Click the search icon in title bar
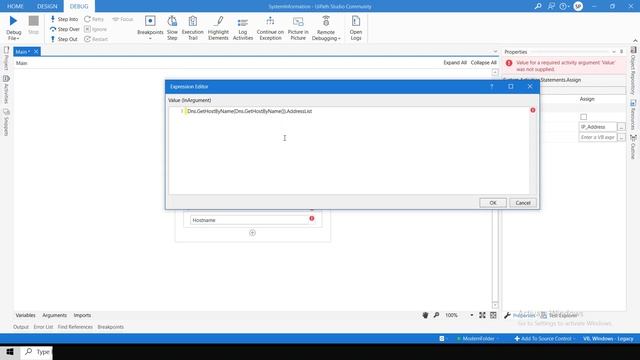This screenshot has height=360, width=640. [x=538, y=6]
